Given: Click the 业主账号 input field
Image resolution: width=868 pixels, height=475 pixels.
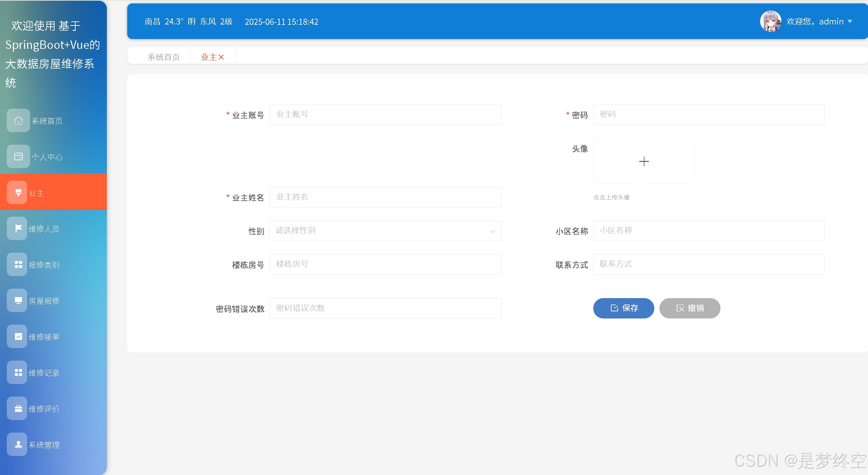Looking at the screenshot, I should [385, 115].
